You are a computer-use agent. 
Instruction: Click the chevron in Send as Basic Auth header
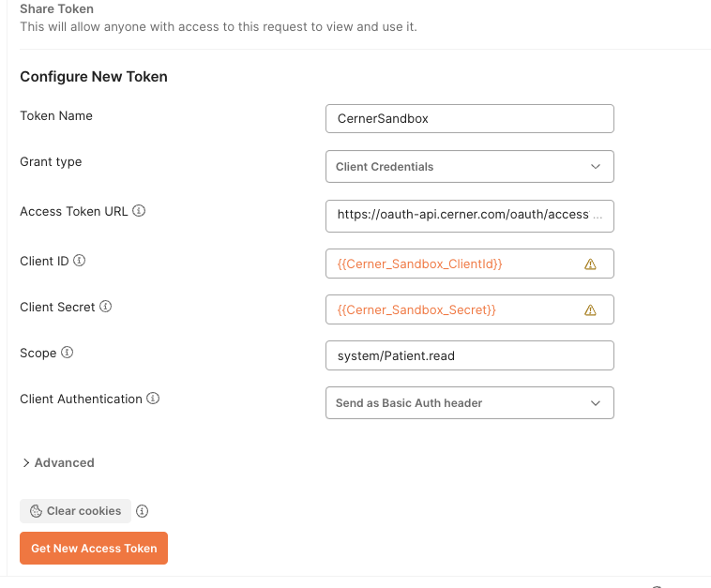pos(596,402)
